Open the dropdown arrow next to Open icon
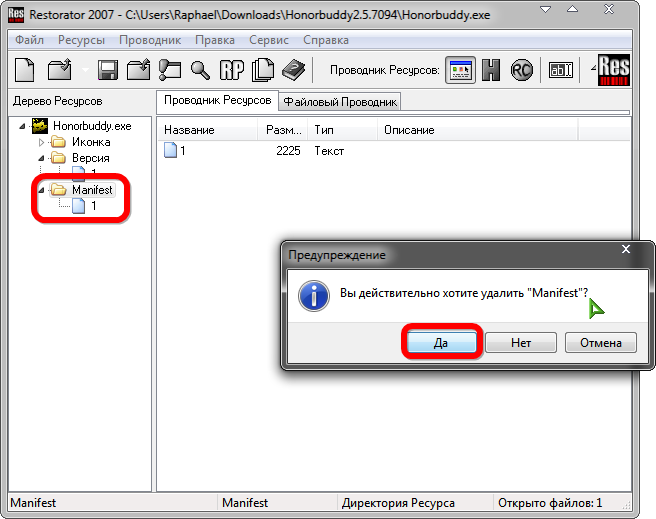The width and height of the screenshot is (656, 519). (85, 70)
